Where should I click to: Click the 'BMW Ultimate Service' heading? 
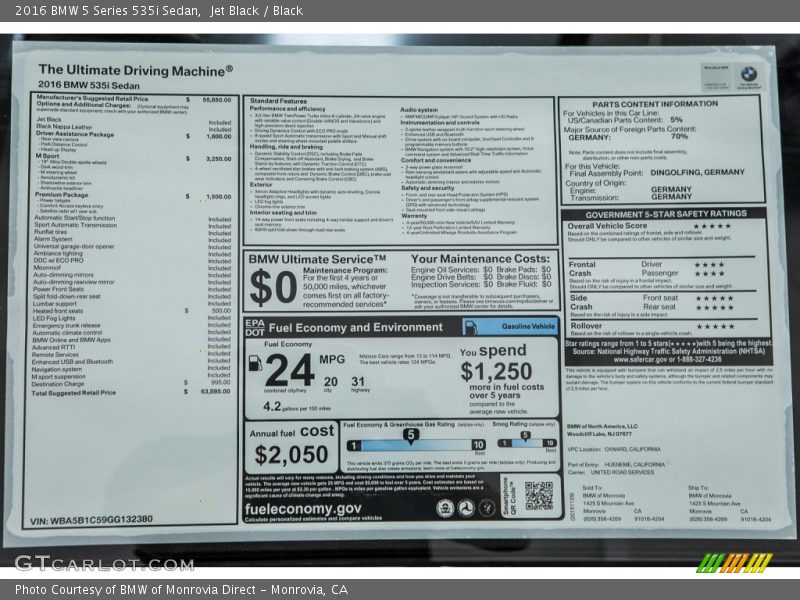(x=317, y=259)
